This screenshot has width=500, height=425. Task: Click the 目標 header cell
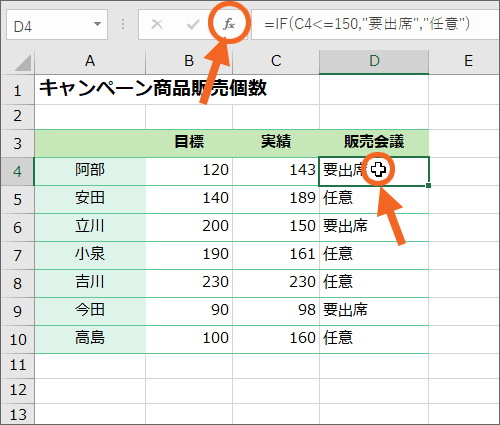(x=189, y=143)
